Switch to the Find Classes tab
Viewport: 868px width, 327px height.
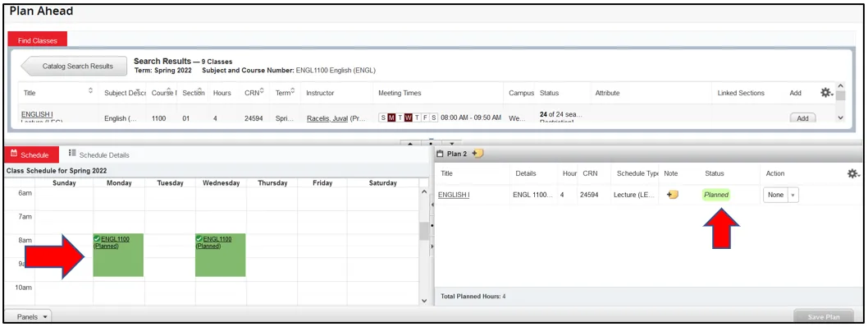tap(37, 40)
